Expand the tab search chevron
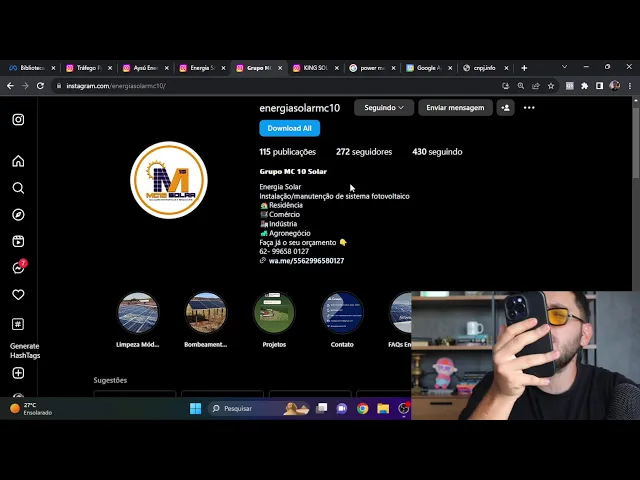The image size is (640, 480). 564,67
